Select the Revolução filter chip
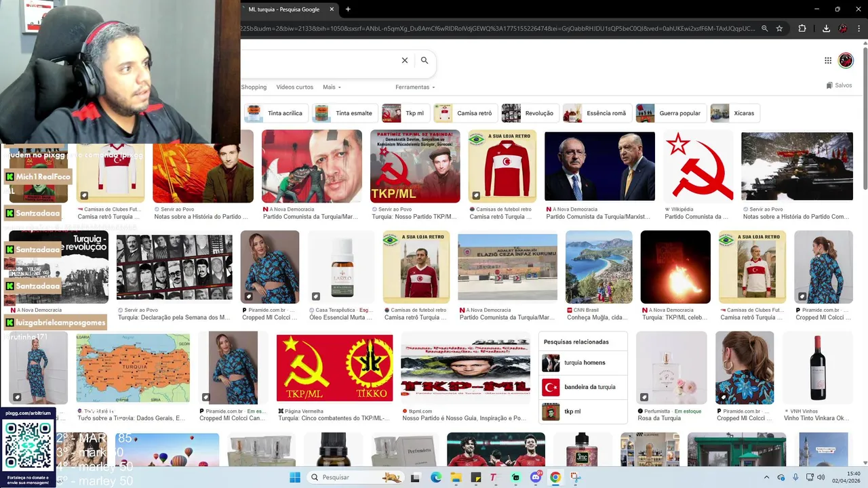This screenshot has height=488, width=868. [530, 113]
